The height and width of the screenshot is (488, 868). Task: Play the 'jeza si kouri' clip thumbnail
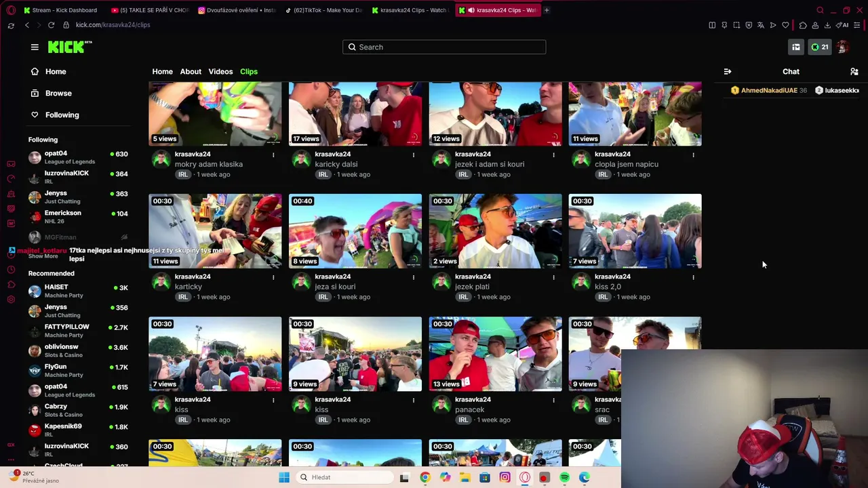coord(355,231)
